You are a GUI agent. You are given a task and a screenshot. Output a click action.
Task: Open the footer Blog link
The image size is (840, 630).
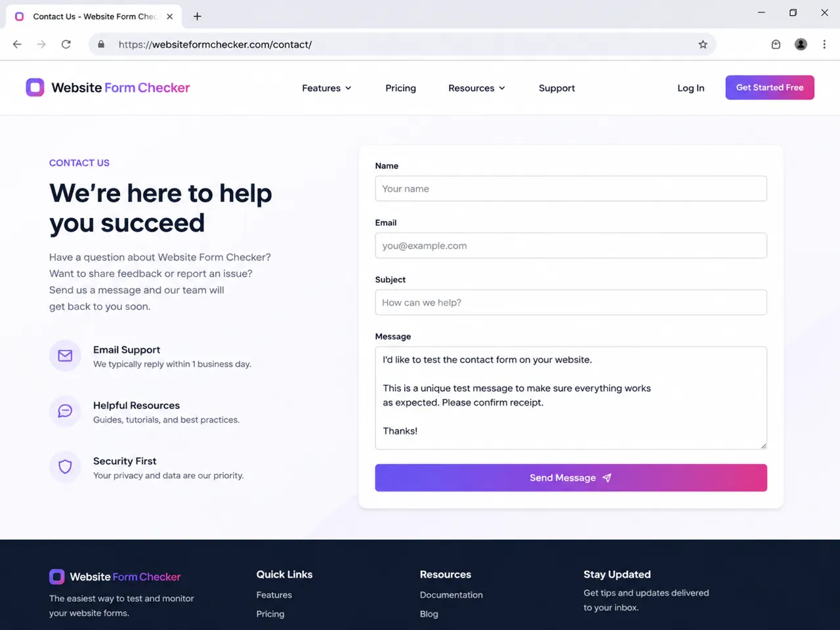click(x=429, y=614)
